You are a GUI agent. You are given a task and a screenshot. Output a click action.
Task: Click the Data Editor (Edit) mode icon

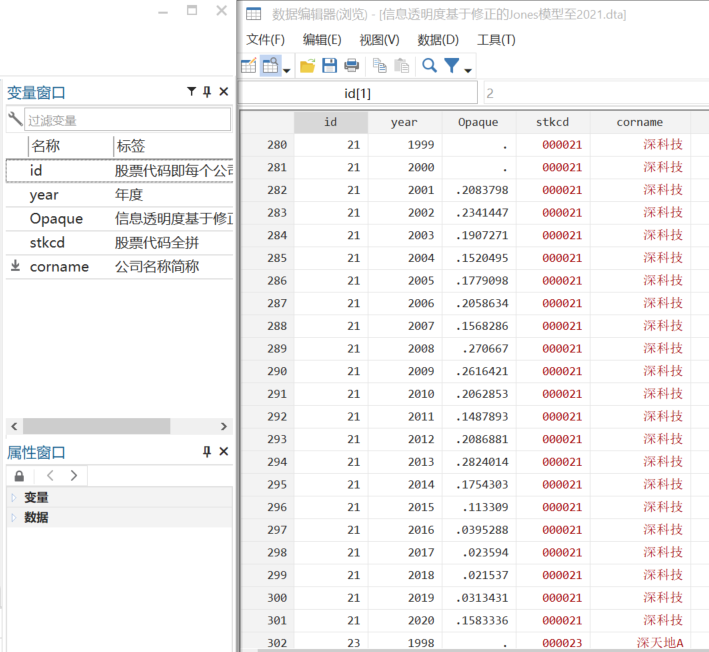[x=250, y=66]
